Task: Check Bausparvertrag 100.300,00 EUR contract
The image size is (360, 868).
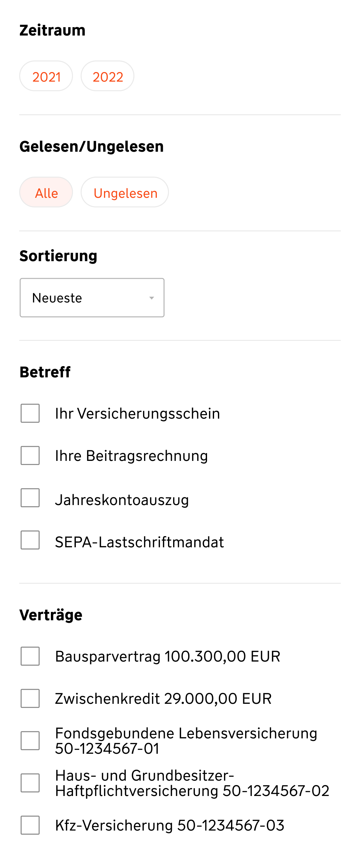Action: tap(30, 656)
